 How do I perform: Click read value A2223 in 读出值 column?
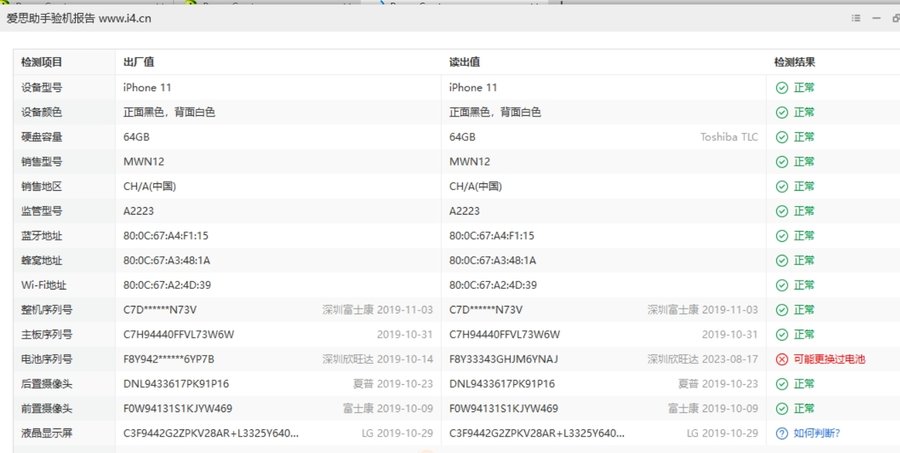click(x=464, y=211)
